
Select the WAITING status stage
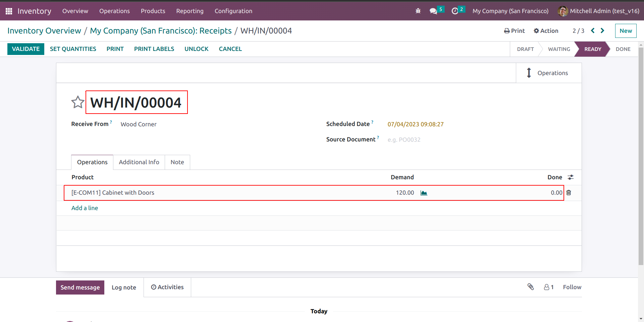coord(559,49)
